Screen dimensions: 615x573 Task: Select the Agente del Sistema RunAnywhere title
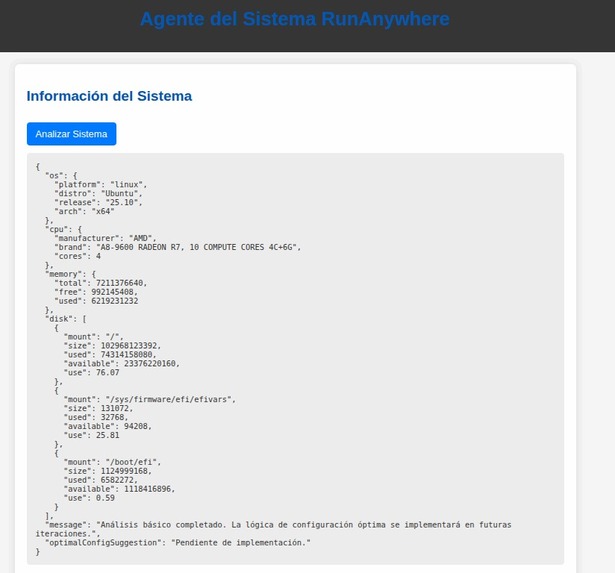pyautogui.click(x=295, y=19)
